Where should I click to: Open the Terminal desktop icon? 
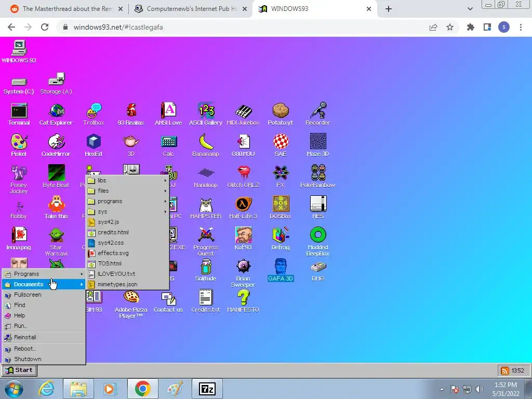coord(19,114)
